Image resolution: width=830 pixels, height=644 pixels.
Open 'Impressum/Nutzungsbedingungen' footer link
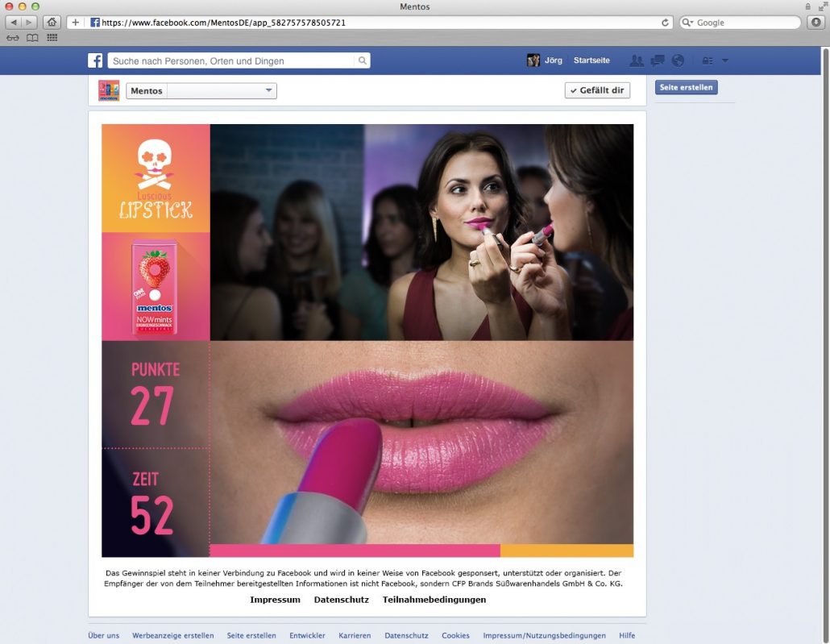[544, 635]
